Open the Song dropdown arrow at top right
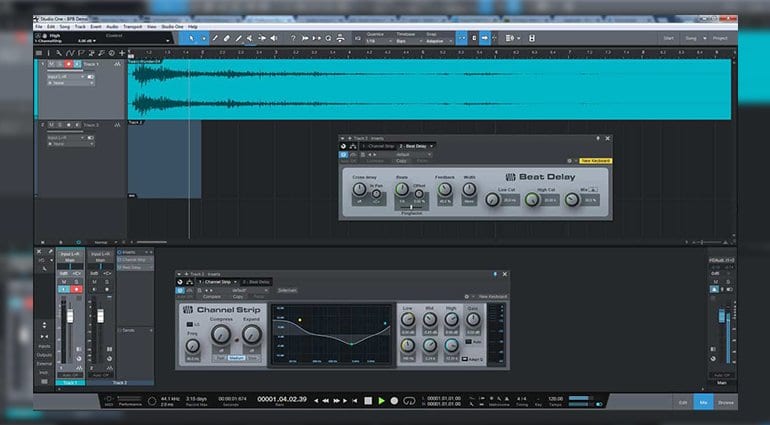 705,38
